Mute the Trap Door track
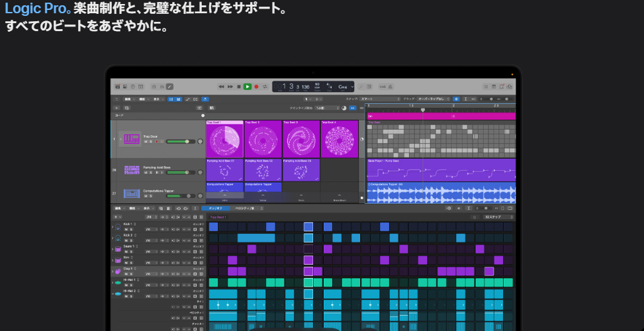Image resolution: width=644 pixels, height=331 pixels. (145, 142)
